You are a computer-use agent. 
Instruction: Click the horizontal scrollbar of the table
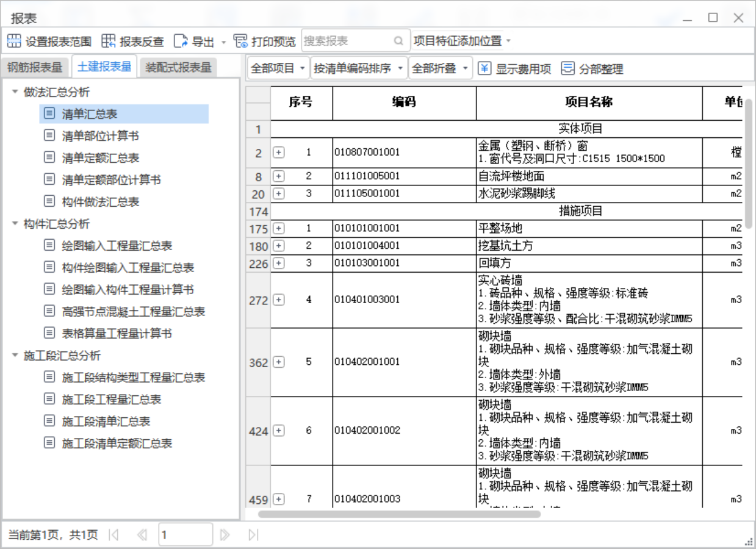point(399,514)
